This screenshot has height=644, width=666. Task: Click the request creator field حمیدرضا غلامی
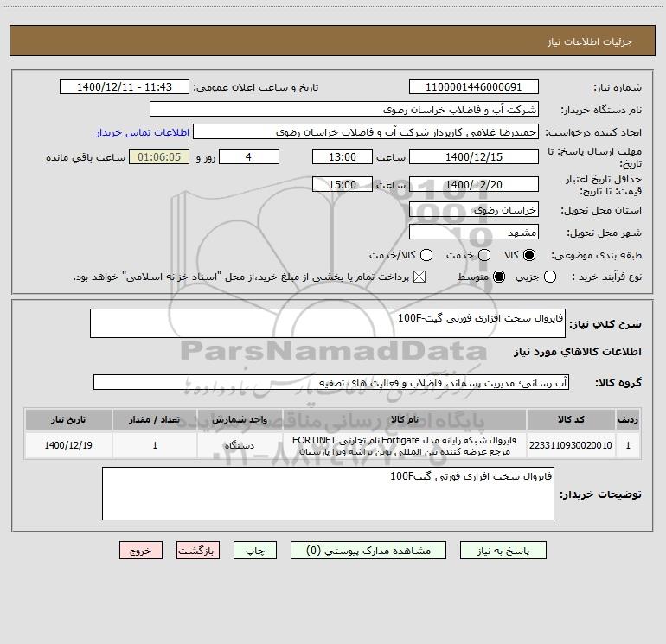point(366,131)
